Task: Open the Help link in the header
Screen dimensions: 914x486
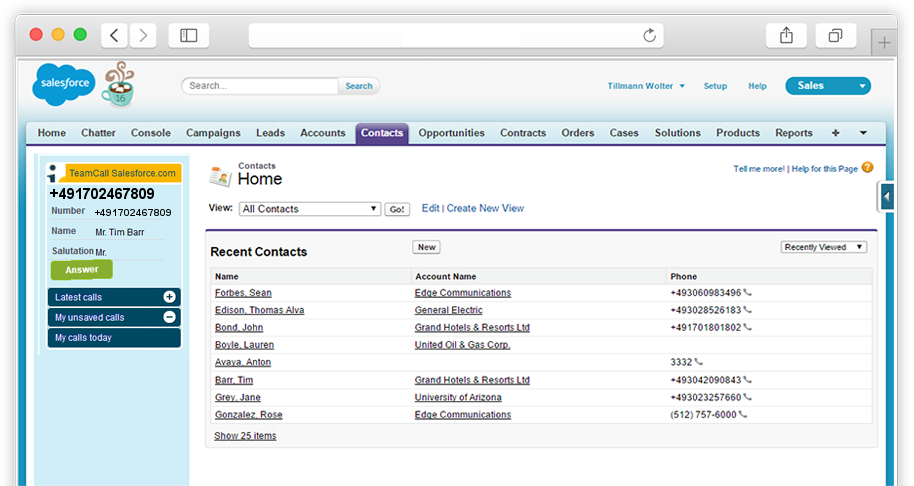Action: click(758, 86)
